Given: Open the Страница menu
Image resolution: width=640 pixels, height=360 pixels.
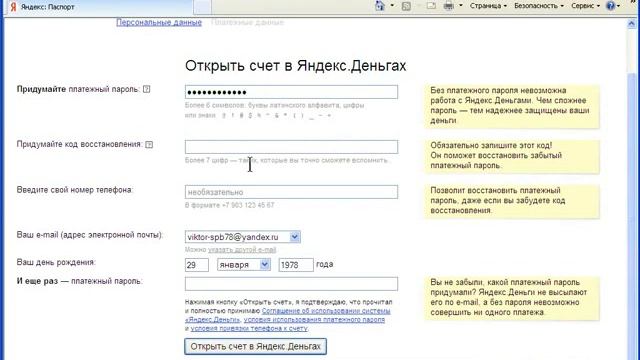Looking at the screenshot, I should (x=488, y=6).
